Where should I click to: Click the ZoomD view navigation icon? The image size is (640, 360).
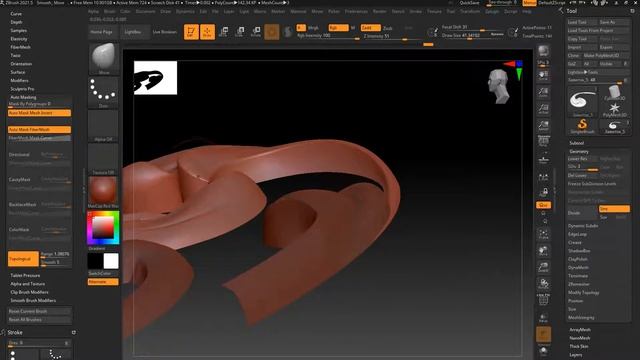543,268
